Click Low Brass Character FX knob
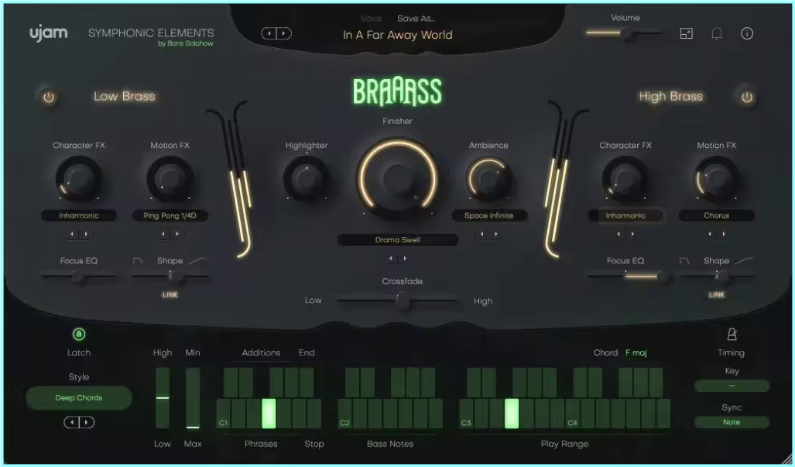795x467 pixels. [x=79, y=178]
